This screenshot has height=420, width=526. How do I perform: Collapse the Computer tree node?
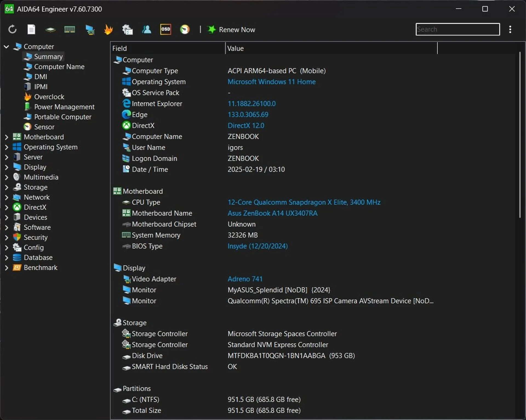tap(6, 47)
